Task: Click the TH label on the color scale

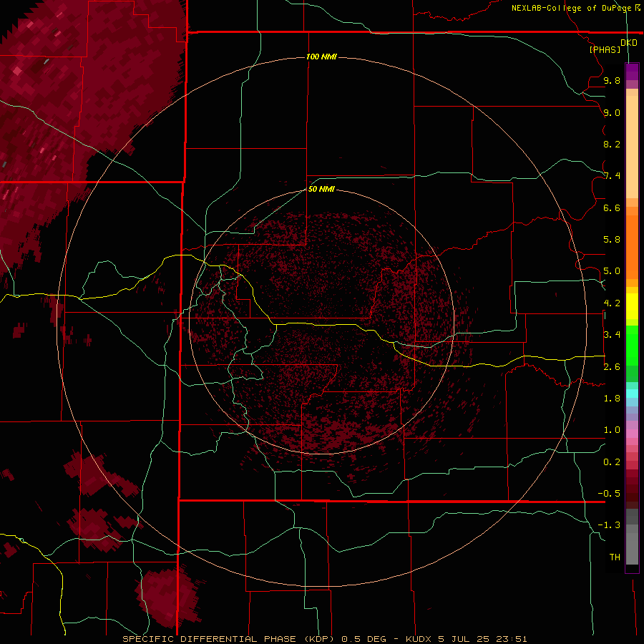Action: (x=615, y=557)
